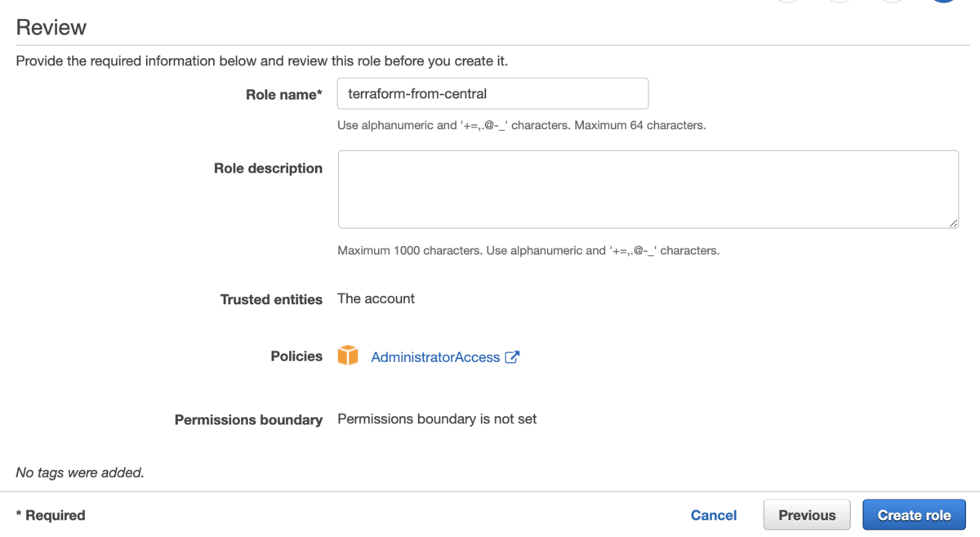Viewport: 980px width, 537px height.
Task: Open the AdministratorAccess policy link
Action: [435, 357]
